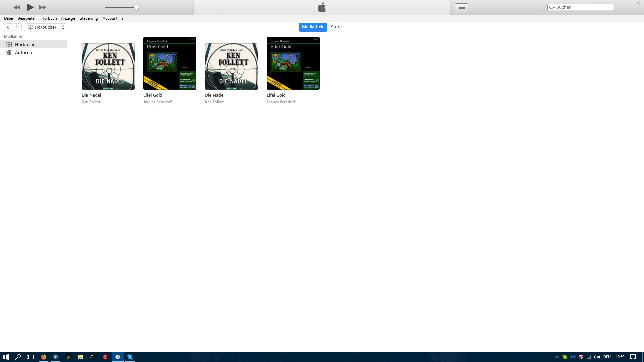Click the 12:59 taskbar clock
The width and height of the screenshot is (644, 362).
(x=620, y=357)
